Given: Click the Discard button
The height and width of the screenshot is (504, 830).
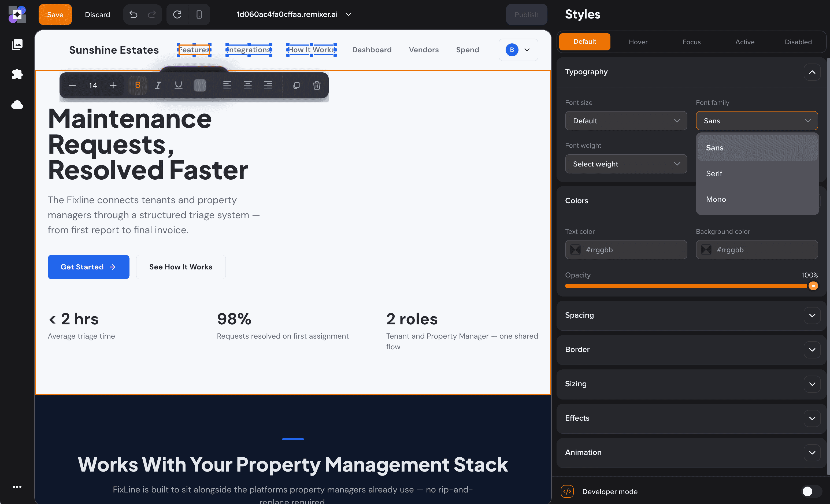Looking at the screenshot, I should (97, 14).
